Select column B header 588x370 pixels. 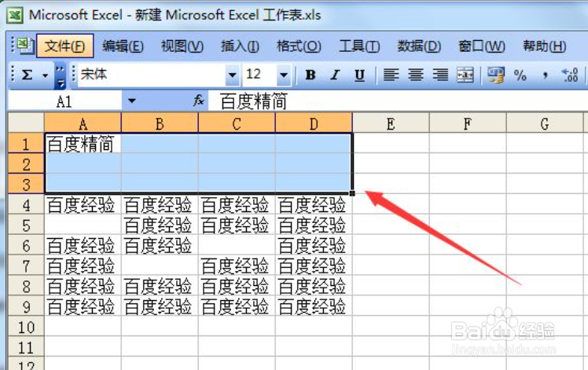(x=160, y=123)
